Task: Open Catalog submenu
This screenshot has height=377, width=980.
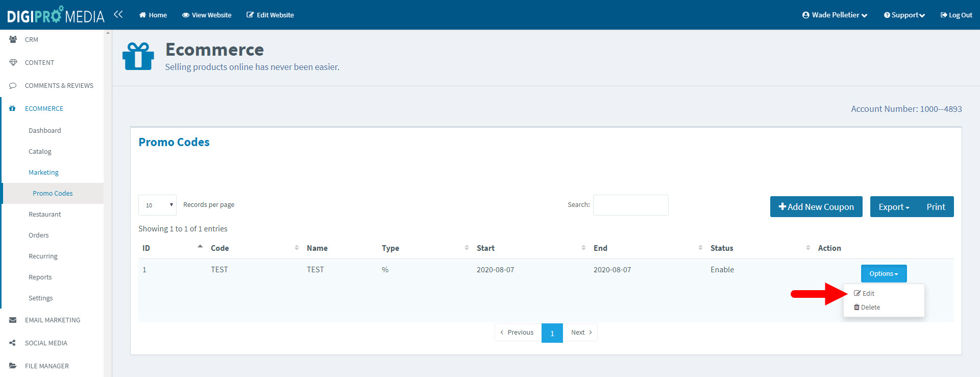Action: (x=40, y=151)
